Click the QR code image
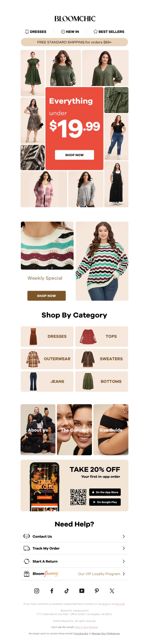Screen dimensions: 149x644 tap(78, 497)
